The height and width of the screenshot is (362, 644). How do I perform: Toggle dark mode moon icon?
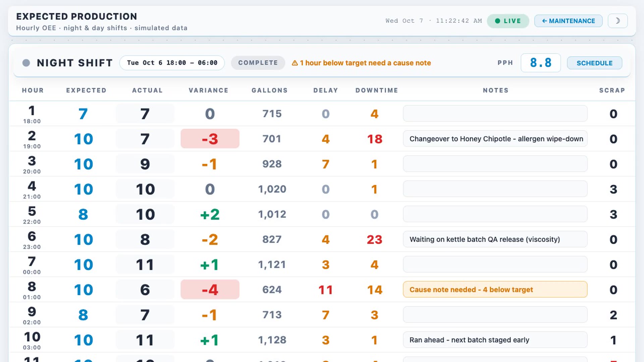click(618, 21)
